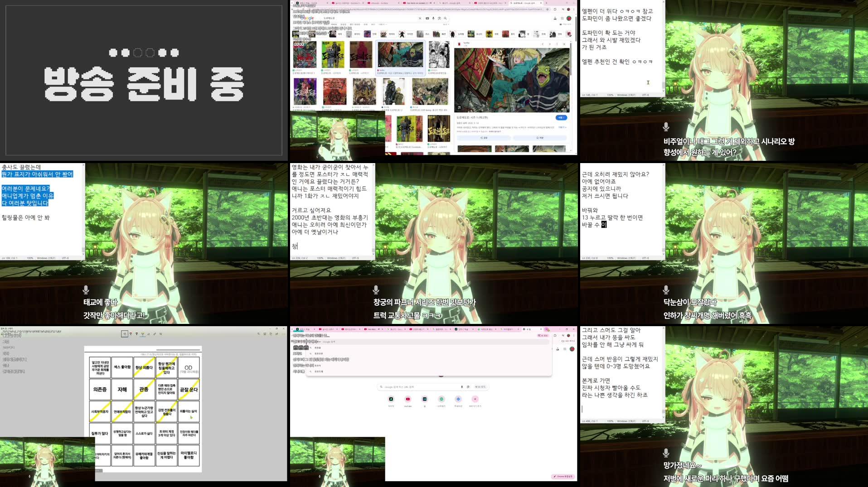Click the crop icon in Snip & Sketch
Viewport: 868px width, 487px height.
(x=160, y=334)
